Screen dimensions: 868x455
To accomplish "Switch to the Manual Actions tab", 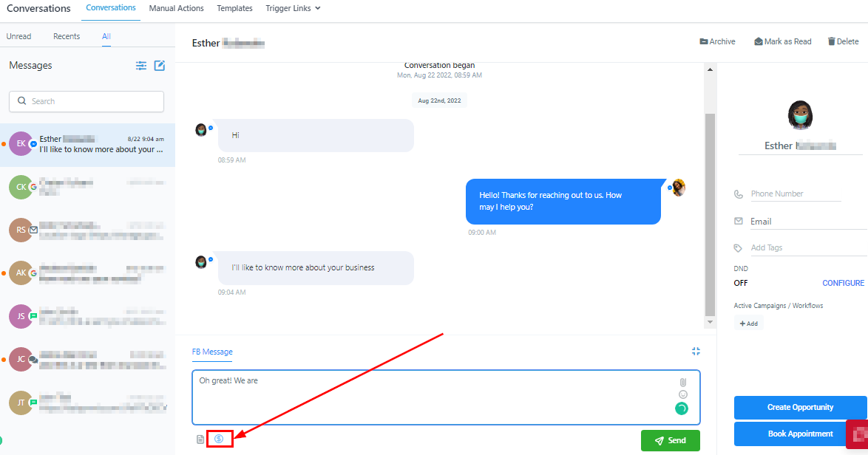I will pos(176,8).
